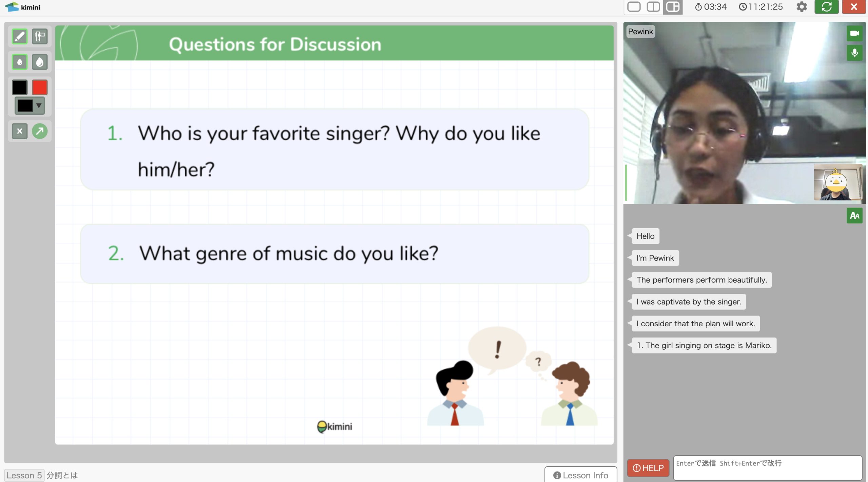Click question 1 about favorite singer

tap(335, 150)
